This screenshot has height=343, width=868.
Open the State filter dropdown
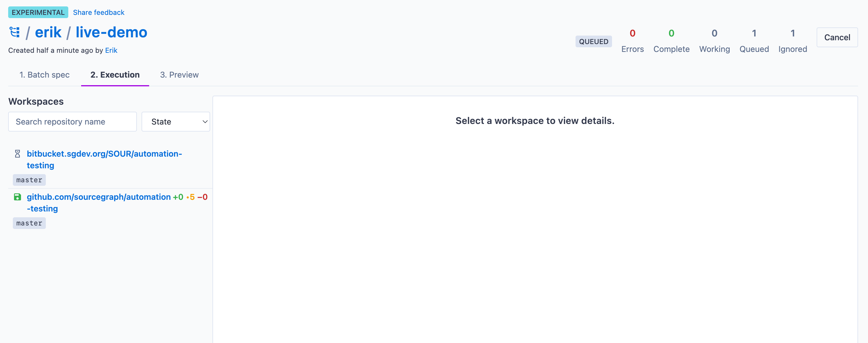(175, 122)
